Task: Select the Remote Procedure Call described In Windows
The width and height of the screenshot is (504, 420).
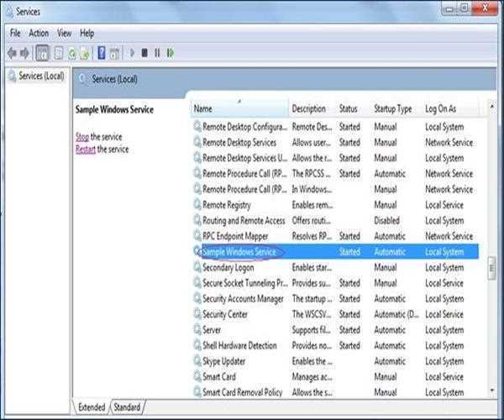Action: (x=335, y=189)
